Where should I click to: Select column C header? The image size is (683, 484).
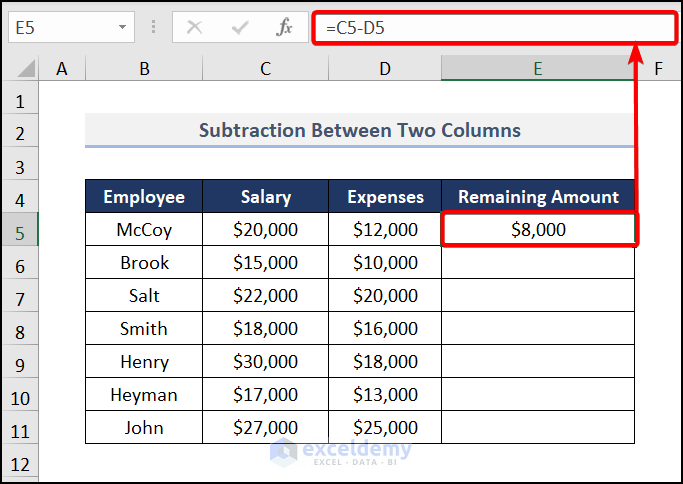point(265,69)
